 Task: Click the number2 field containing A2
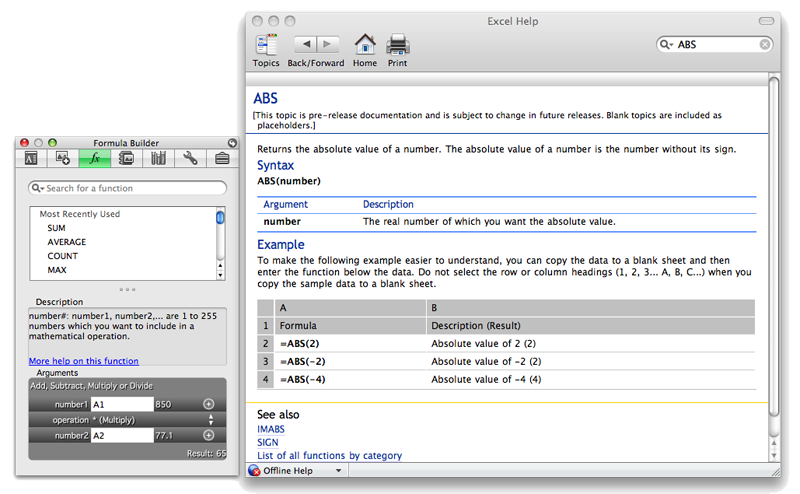point(122,435)
